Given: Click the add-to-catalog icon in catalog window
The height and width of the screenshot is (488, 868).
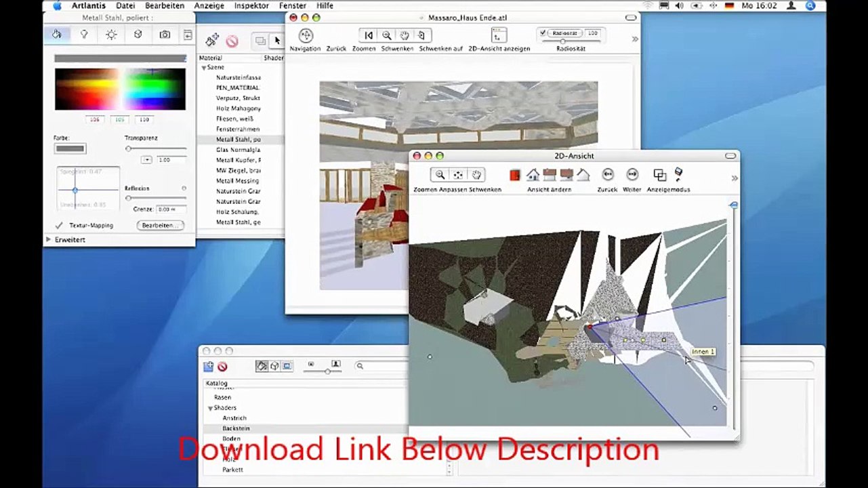Looking at the screenshot, I should point(209,367).
